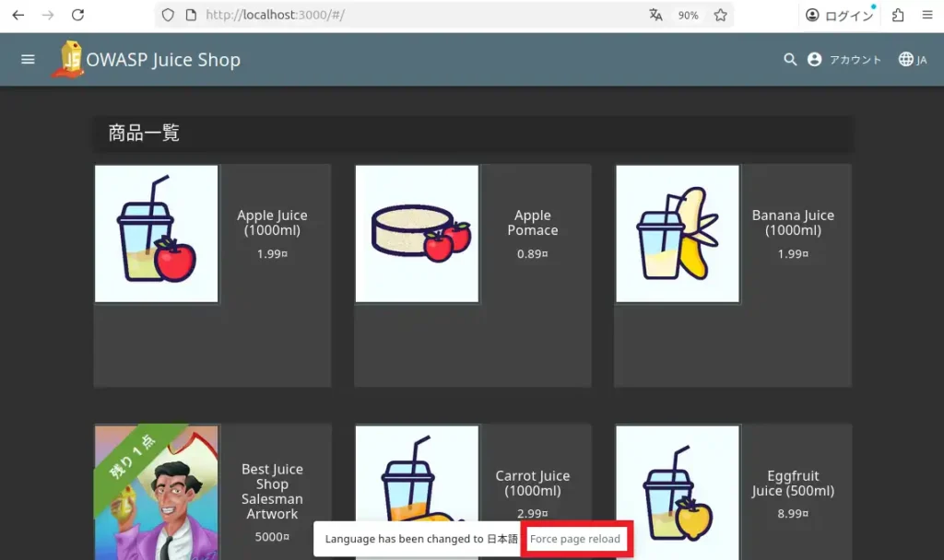Image resolution: width=944 pixels, height=560 pixels.
Task: Click the translate page icon
Action: point(655,16)
